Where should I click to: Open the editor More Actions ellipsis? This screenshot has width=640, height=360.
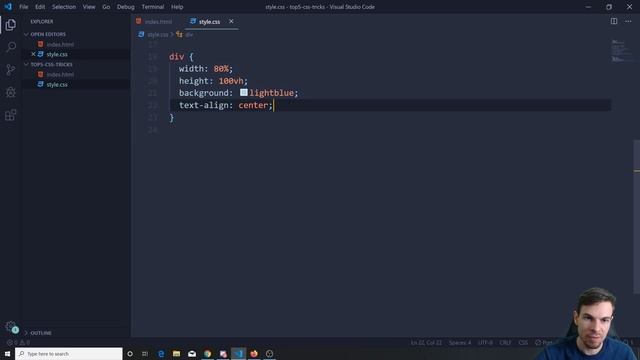[628, 21]
